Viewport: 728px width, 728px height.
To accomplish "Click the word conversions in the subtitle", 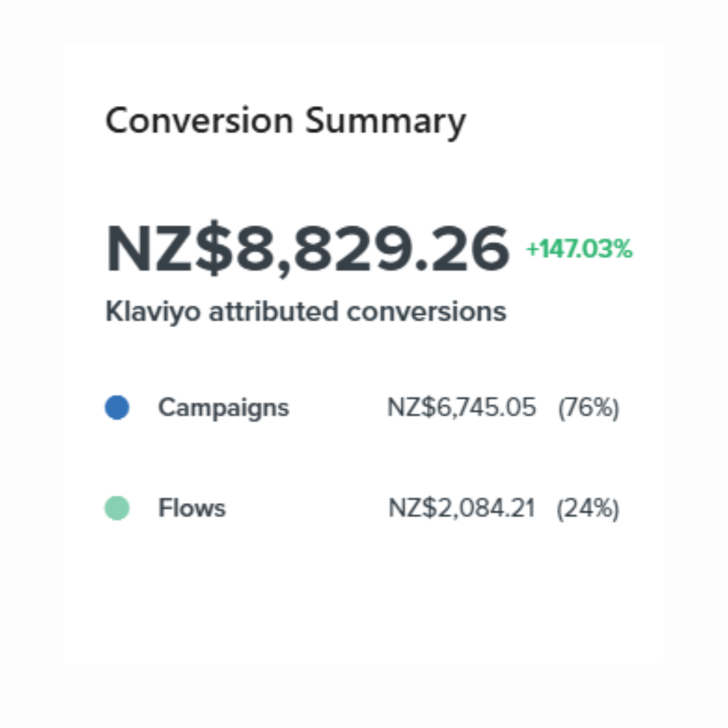I will tap(426, 311).
